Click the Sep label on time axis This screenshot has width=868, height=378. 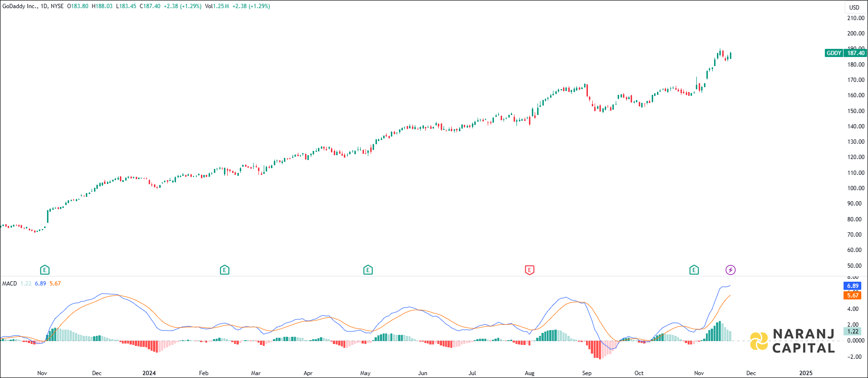pos(587,373)
